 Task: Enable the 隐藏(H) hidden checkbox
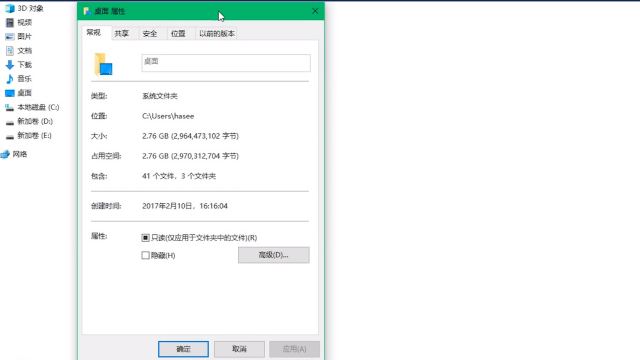pyautogui.click(x=145, y=255)
